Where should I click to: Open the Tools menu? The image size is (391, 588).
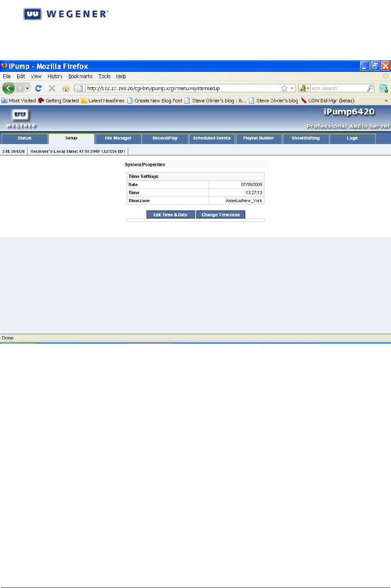[x=104, y=76]
